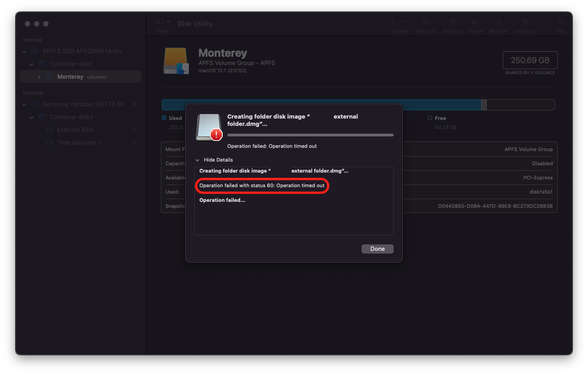This screenshot has height=374, width=588.
Task: Eject the Time Machine-1 volume
Action: [x=134, y=142]
